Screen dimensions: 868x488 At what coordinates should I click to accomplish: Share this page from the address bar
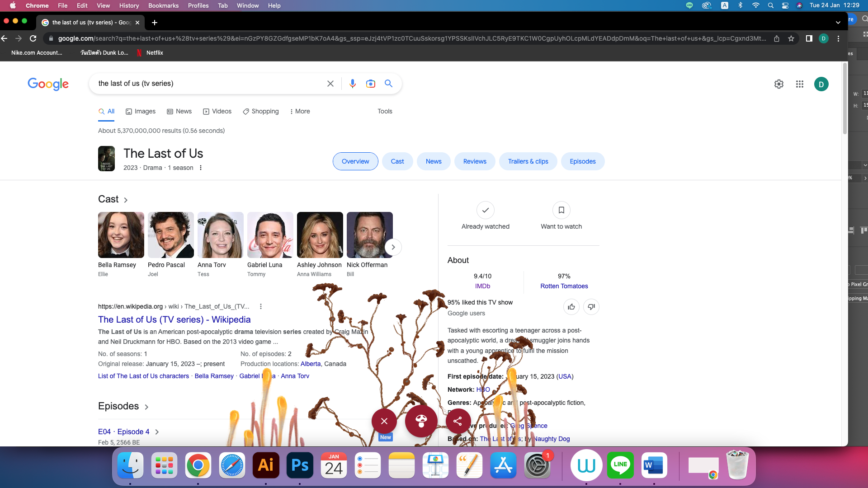(777, 38)
